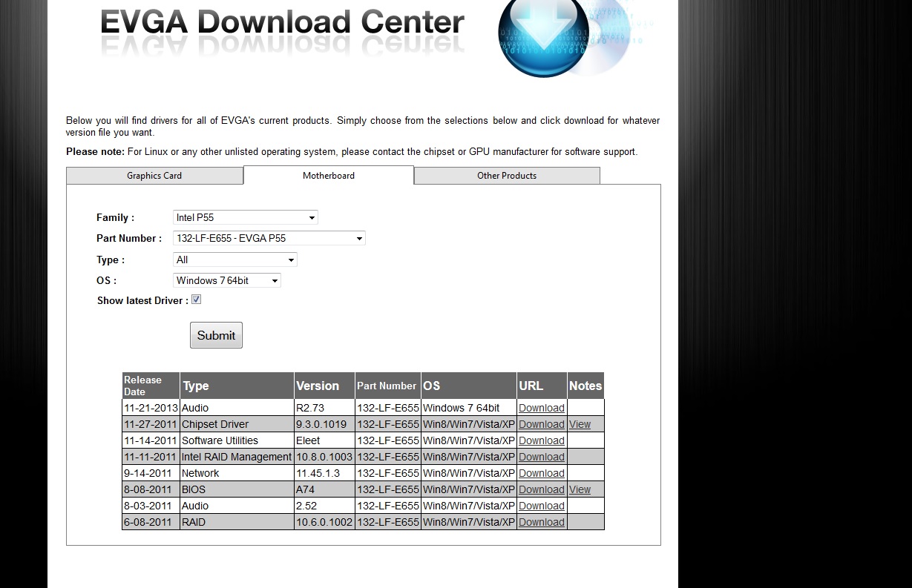Select the RAID type cell dated 6-08-2011
This screenshot has width=912, height=588.
pos(237,522)
